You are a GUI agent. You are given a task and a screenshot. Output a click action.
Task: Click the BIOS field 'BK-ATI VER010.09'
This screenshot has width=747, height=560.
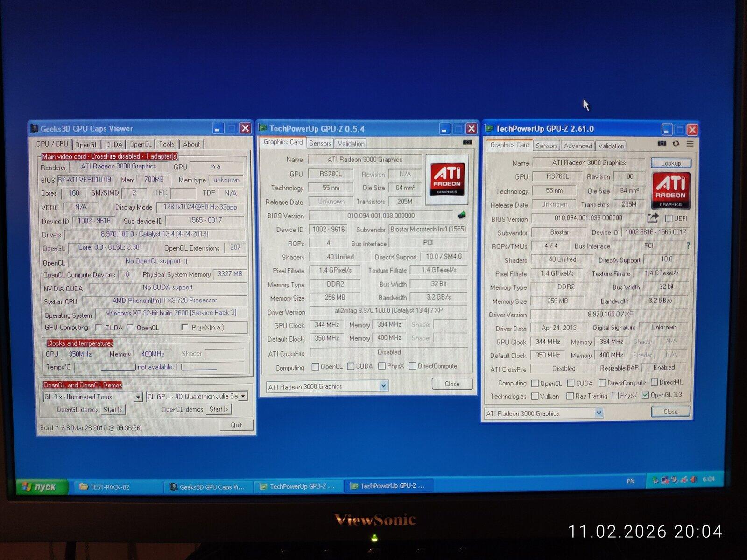click(85, 180)
